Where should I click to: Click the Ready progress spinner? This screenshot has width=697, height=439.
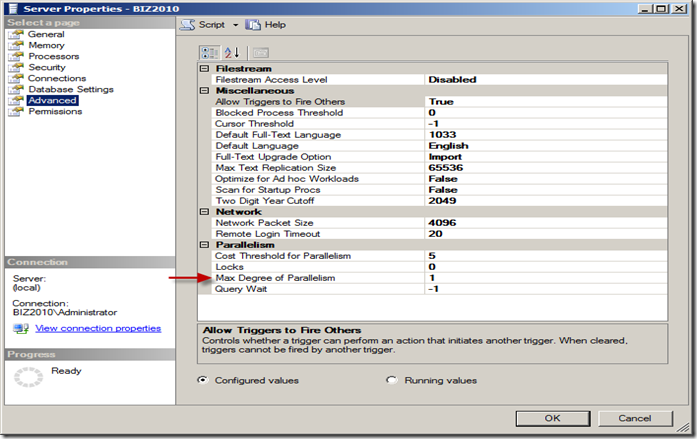(28, 377)
